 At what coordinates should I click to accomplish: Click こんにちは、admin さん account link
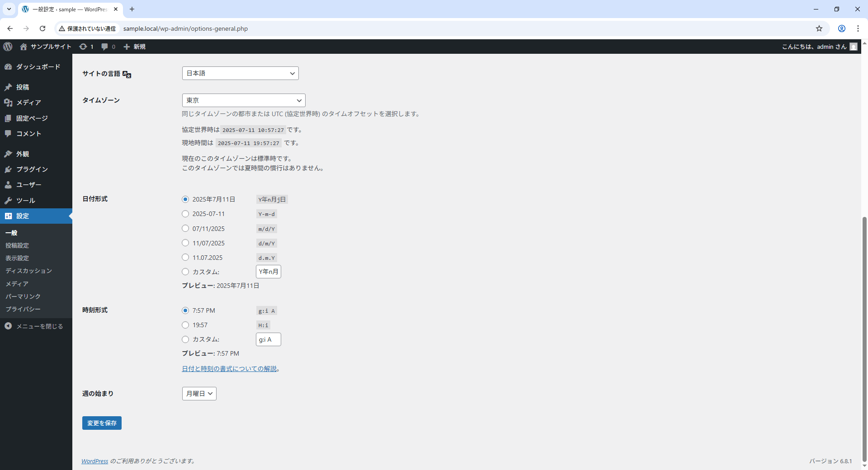814,47
